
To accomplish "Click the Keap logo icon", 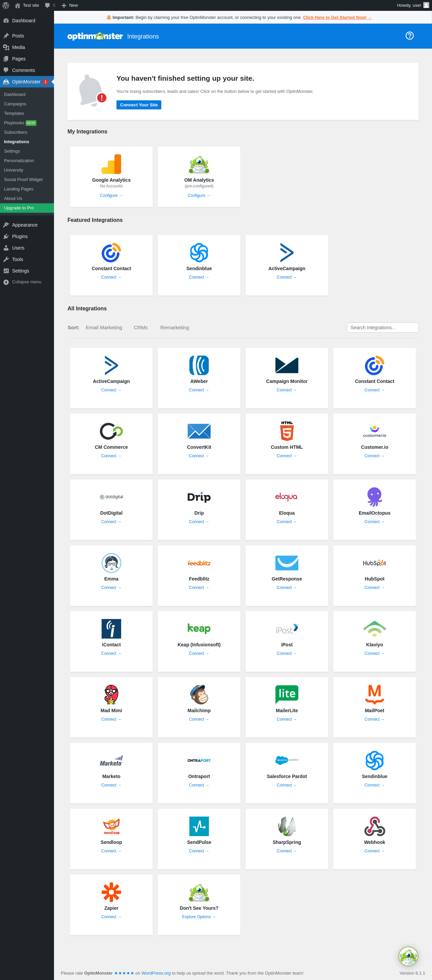I will tap(199, 628).
